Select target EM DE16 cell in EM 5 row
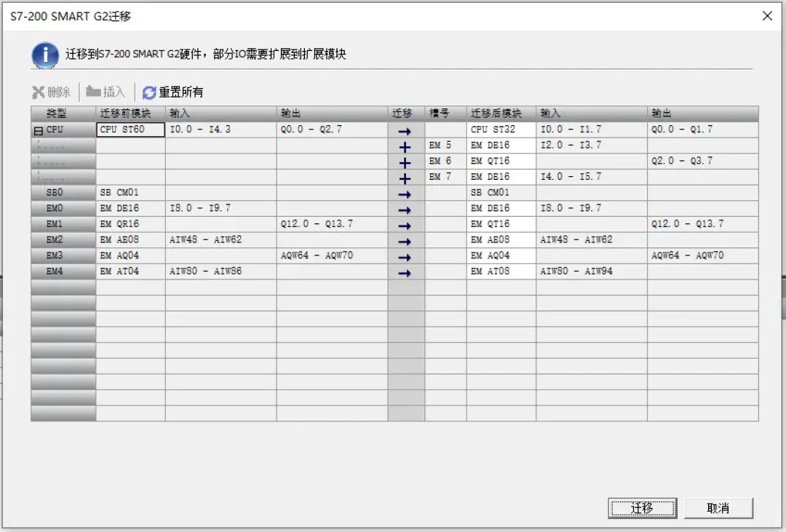 click(501, 146)
